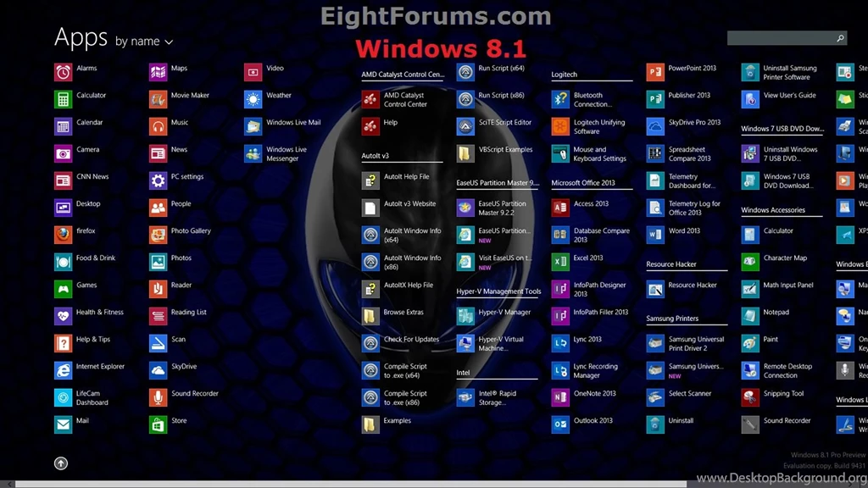Open the 'by name' sort dropdown
Viewport: 868px width, 488px height.
tap(139, 42)
